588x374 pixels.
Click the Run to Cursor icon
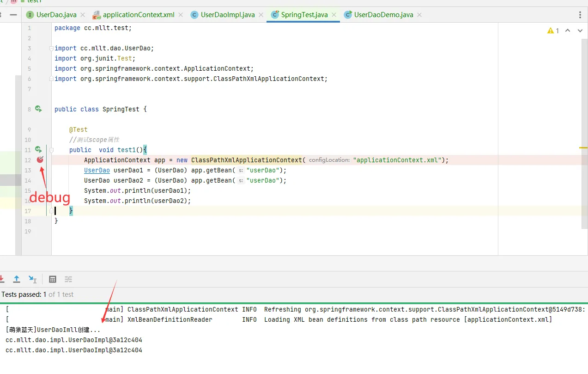click(32, 279)
